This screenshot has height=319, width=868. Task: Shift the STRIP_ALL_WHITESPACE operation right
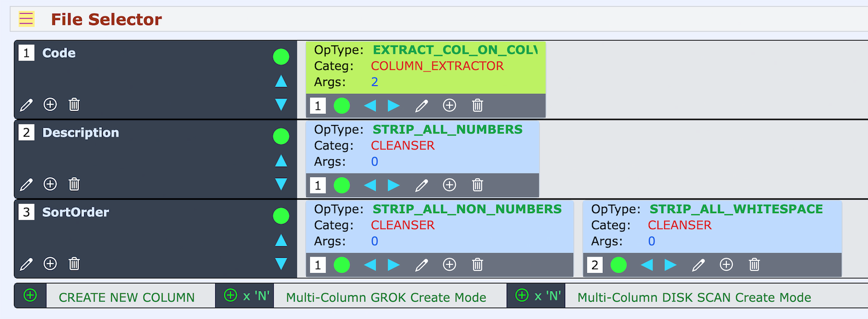671,265
